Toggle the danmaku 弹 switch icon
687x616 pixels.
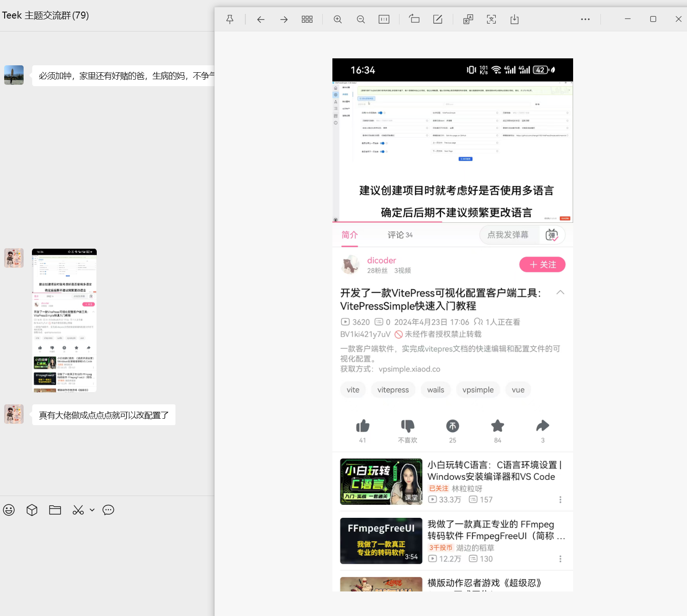click(x=552, y=235)
